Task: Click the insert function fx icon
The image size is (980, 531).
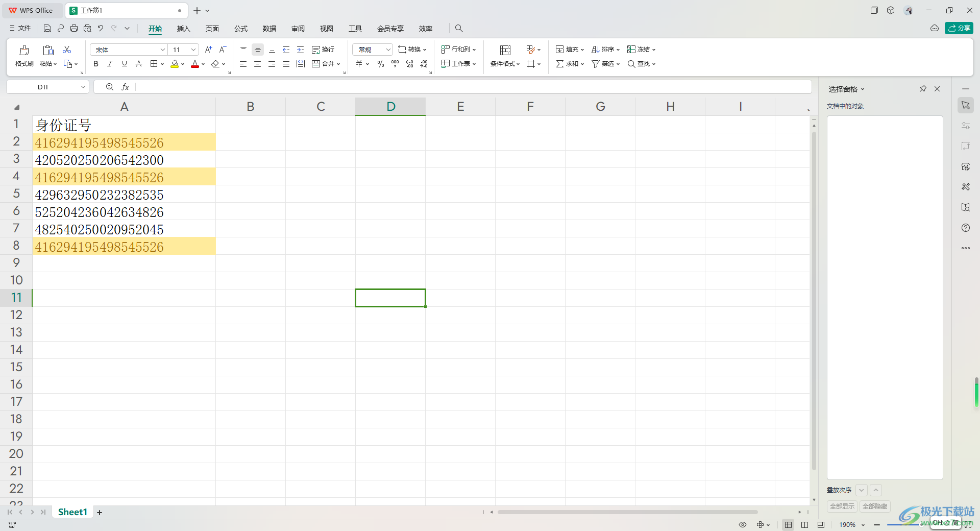Action: (x=125, y=87)
